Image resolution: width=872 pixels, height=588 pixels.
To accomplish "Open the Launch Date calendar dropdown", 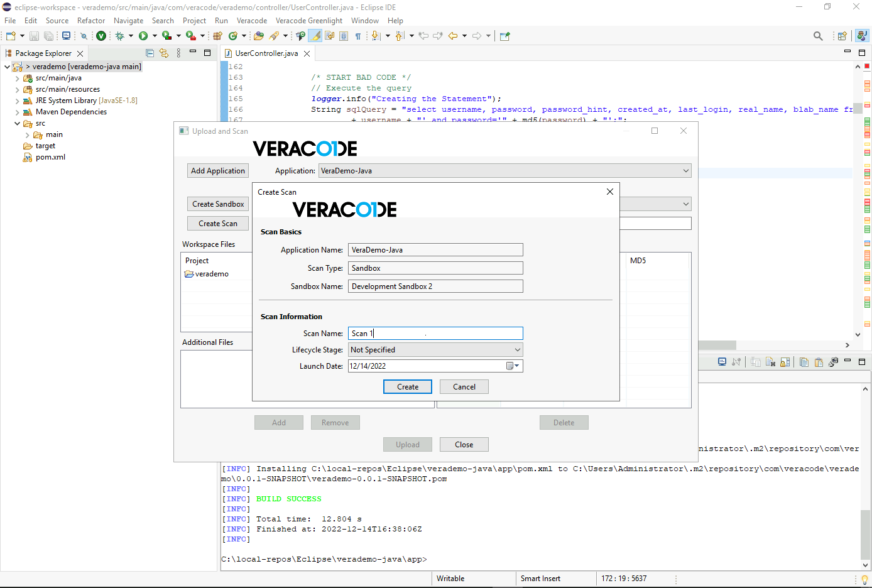I will tap(513, 366).
